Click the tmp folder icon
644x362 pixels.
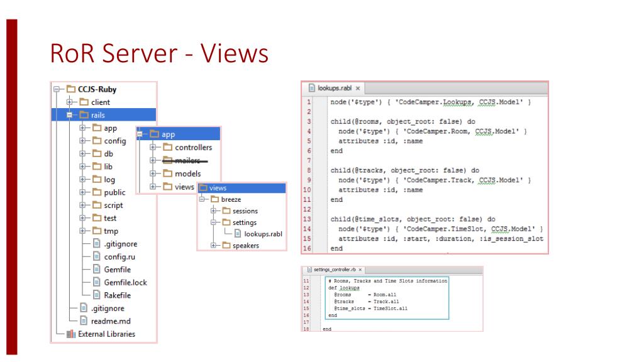[x=97, y=231]
